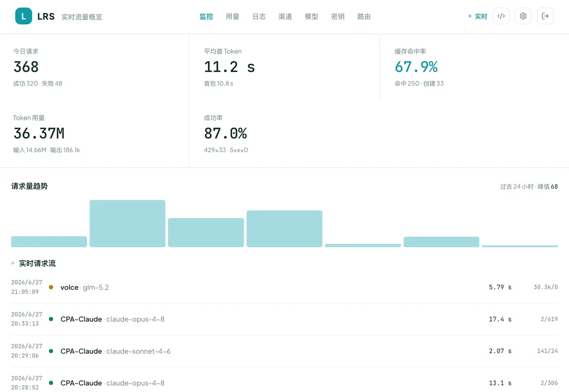Image resolution: width=569 pixels, height=392 pixels.
Task: Switch to the 监控 tab
Action: tap(206, 16)
